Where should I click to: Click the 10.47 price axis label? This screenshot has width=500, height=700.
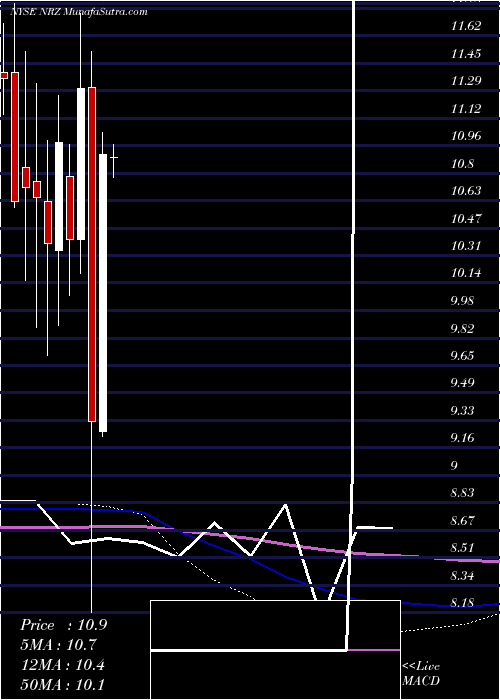click(x=466, y=218)
